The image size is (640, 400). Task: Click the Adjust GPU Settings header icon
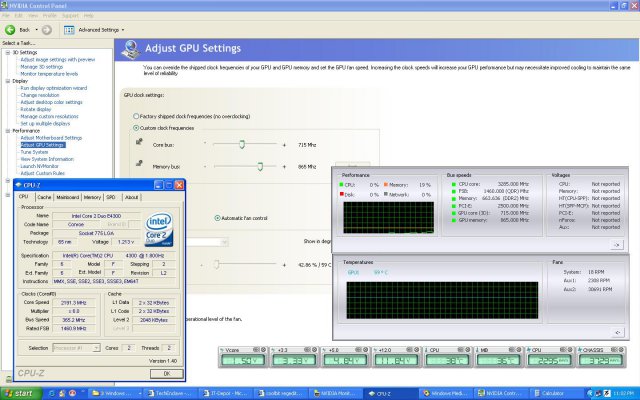131,49
